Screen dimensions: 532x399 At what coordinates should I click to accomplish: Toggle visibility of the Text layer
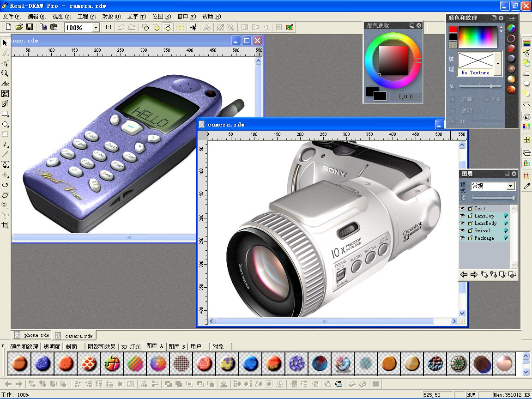point(462,208)
